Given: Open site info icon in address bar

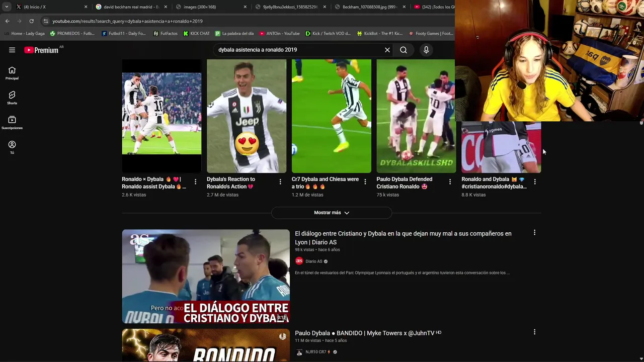Looking at the screenshot, I should [46, 21].
